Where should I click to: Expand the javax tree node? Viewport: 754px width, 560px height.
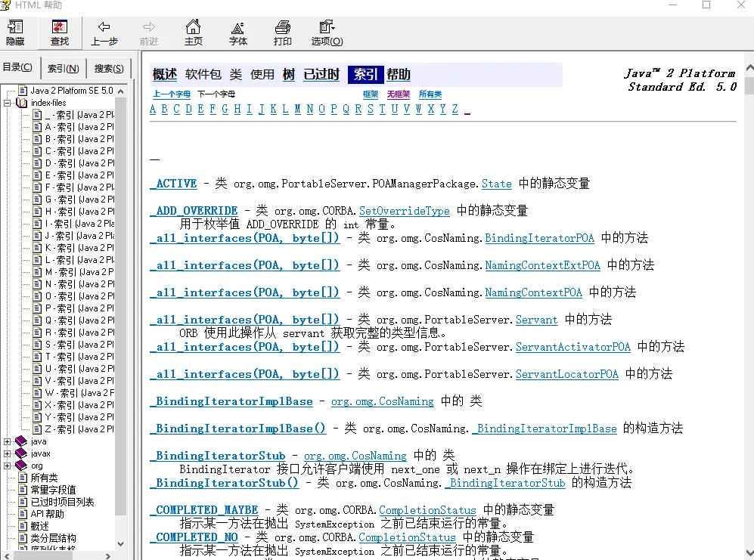coord(8,453)
